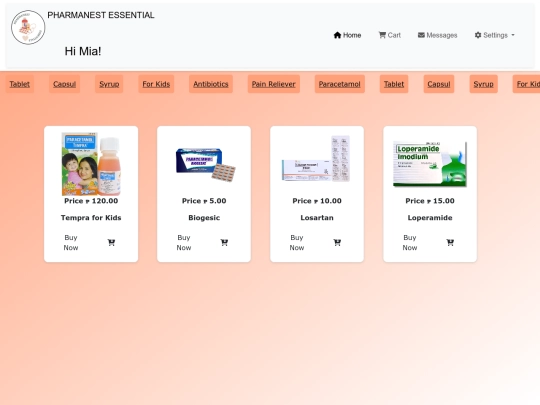The height and width of the screenshot is (405, 540).
Task: Add Loperamide to cart icon
Action: click(x=450, y=242)
